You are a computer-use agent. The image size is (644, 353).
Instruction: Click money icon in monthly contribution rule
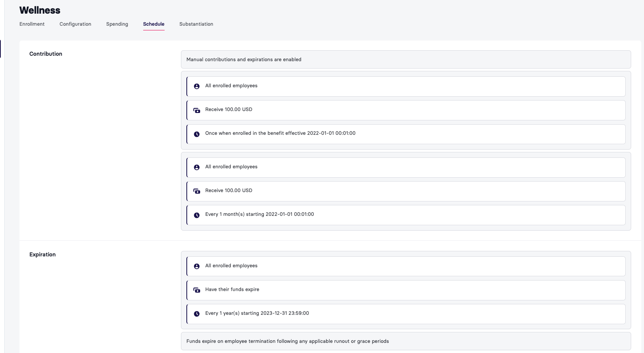197,191
